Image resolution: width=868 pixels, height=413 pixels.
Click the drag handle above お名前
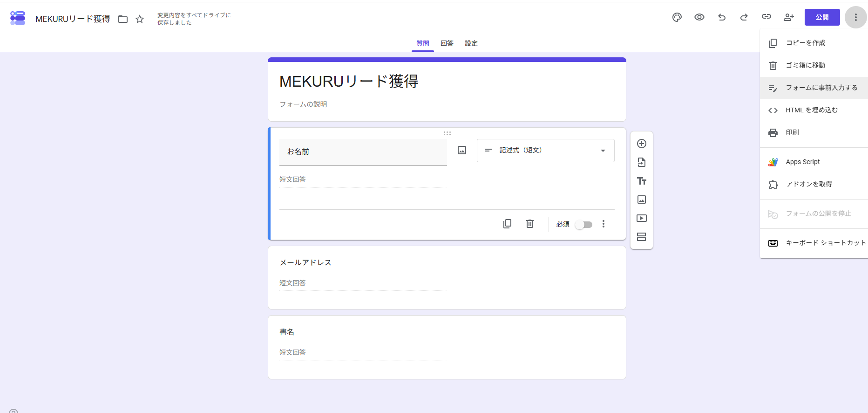coord(447,133)
